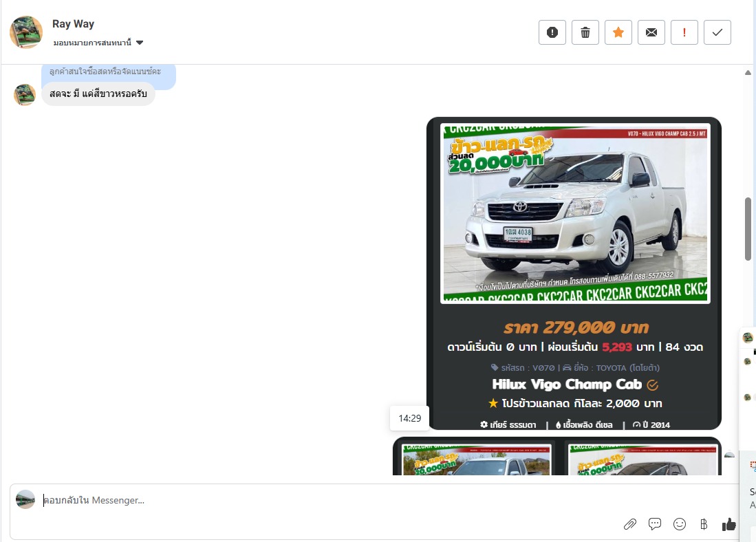Mark conversation unread with the envelope icon
The height and width of the screenshot is (542, 756).
pos(651,32)
